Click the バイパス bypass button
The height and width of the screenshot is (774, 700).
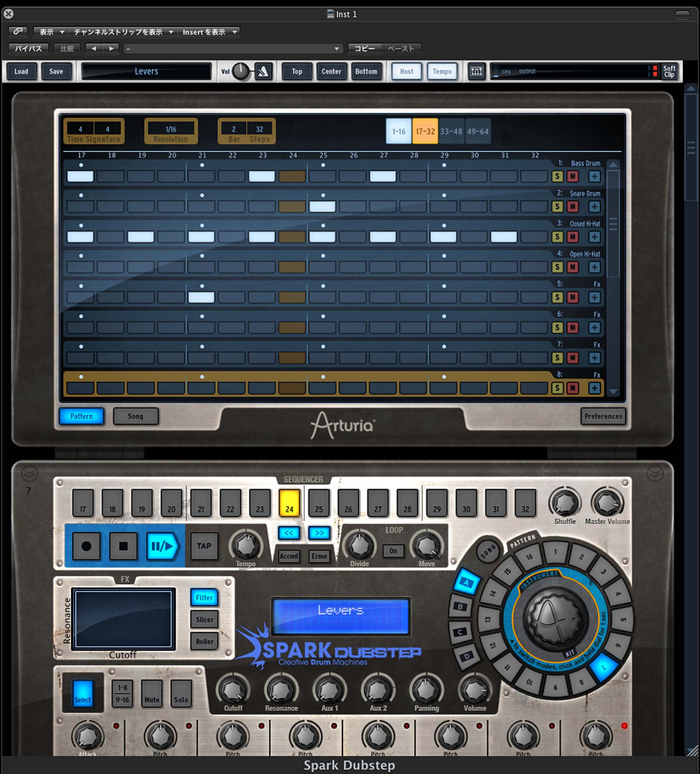[x=28, y=48]
